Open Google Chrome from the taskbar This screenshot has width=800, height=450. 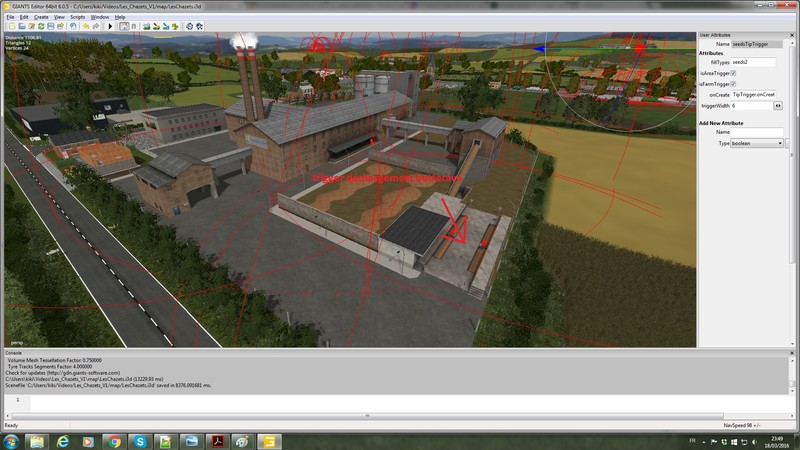tap(113, 441)
